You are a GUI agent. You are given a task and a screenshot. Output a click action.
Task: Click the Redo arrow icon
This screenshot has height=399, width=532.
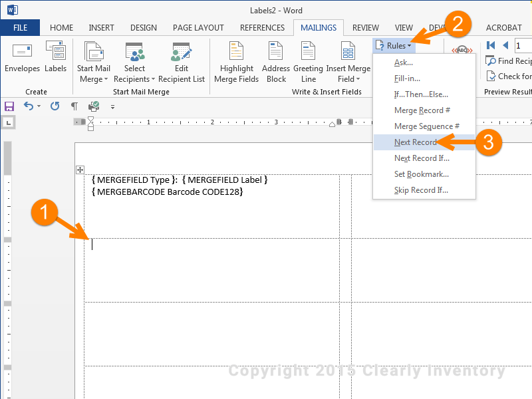click(x=55, y=106)
